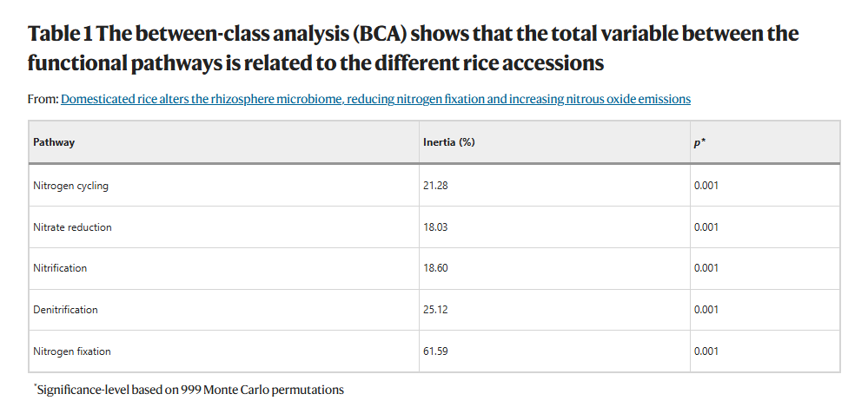The width and height of the screenshot is (868, 407).
Task: Click the Table 1 title heading
Action: click(x=413, y=49)
